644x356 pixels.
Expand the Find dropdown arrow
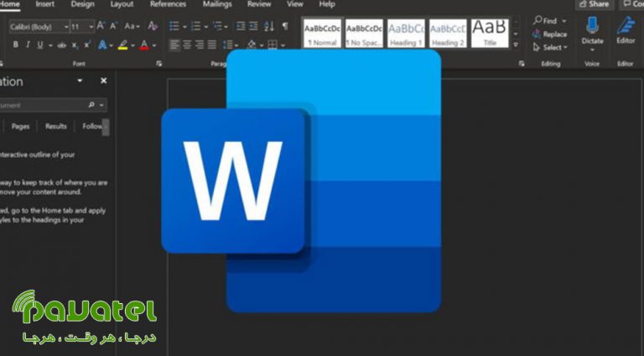(x=564, y=20)
